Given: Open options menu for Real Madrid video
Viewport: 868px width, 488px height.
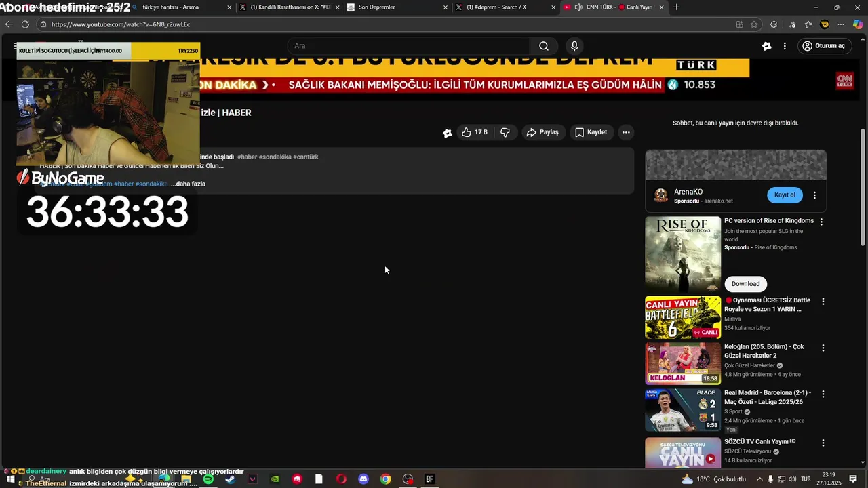Looking at the screenshot, I should (823, 394).
